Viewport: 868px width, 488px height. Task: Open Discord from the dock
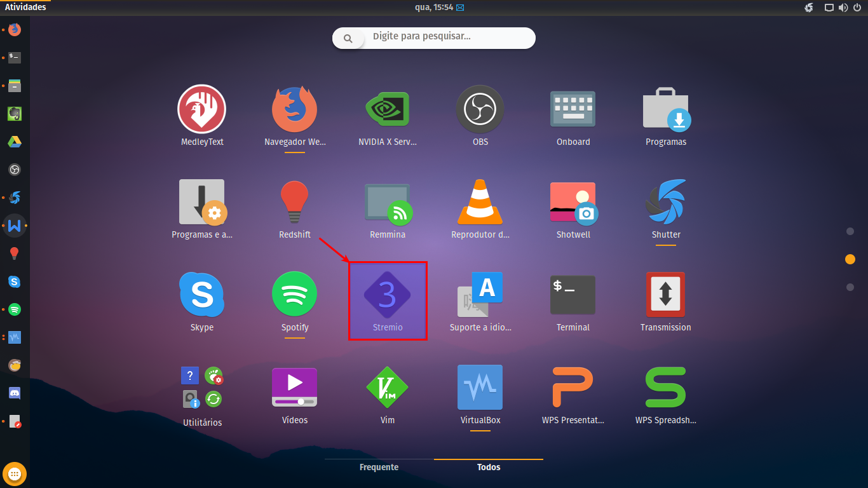coord(15,393)
